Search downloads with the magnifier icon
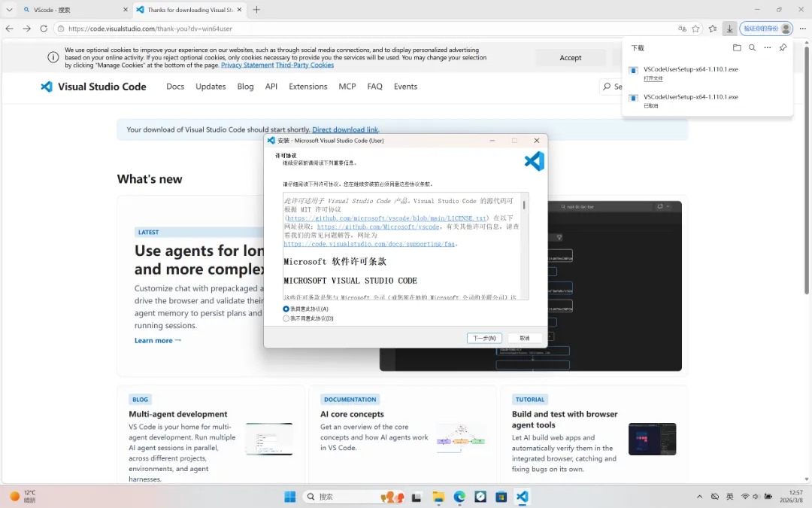This screenshot has height=508, width=812. pyautogui.click(x=753, y=47)
